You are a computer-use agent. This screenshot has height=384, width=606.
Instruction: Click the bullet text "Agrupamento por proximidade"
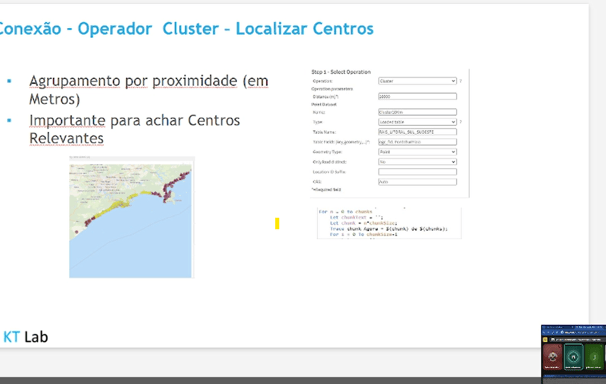pos(133,81)
